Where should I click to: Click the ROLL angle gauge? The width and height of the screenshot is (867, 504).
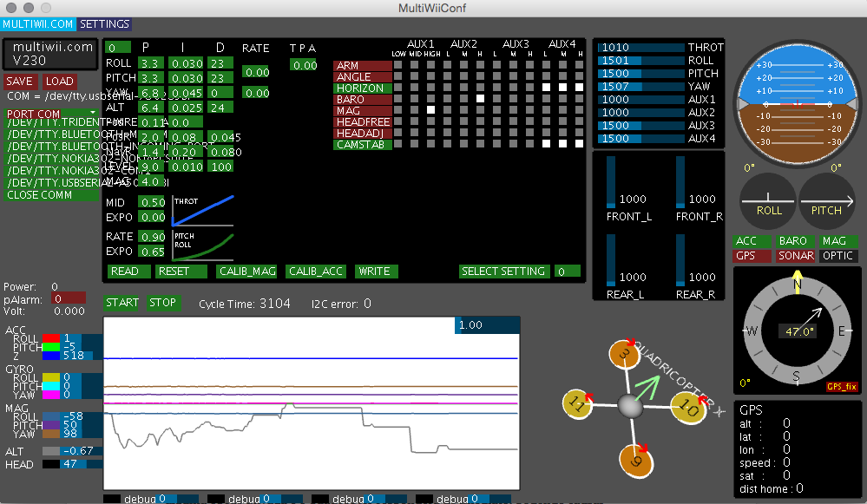click(769, 200)
